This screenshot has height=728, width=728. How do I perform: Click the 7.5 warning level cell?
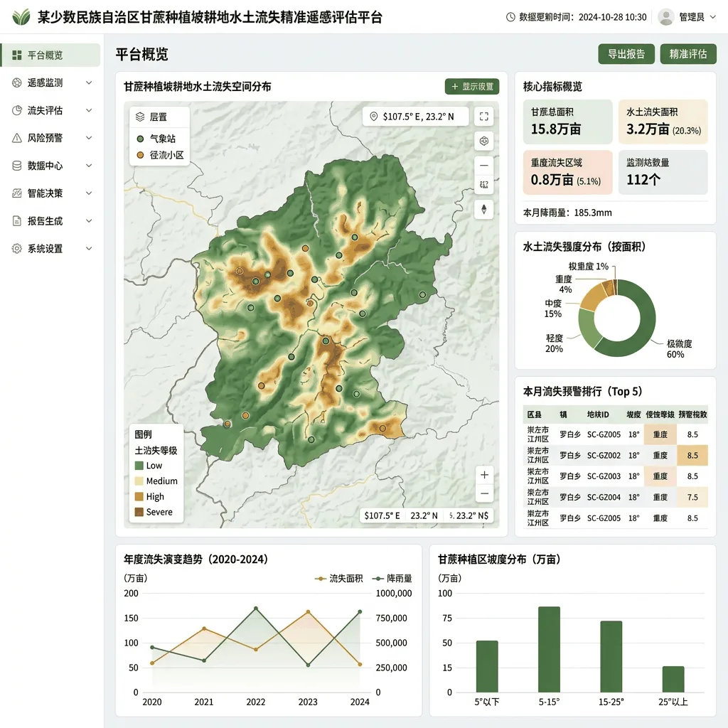click(692, 497)
